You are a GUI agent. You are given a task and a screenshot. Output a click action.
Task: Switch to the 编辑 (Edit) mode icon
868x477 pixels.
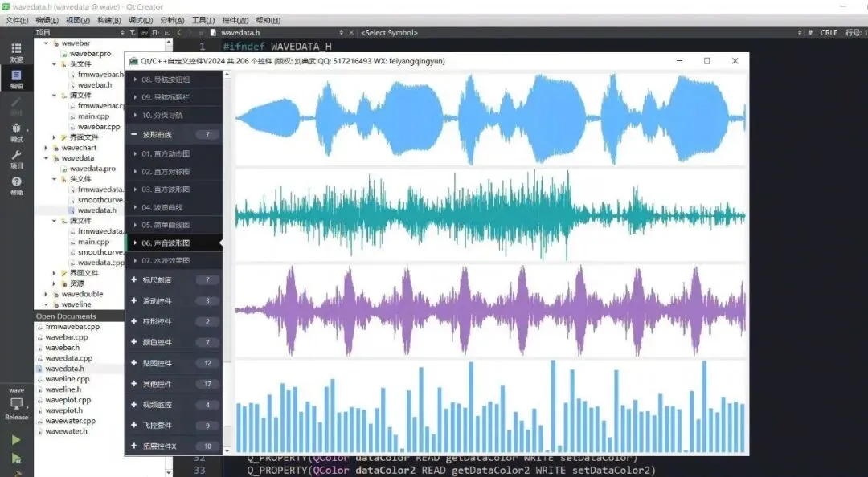tap(17, 79)
